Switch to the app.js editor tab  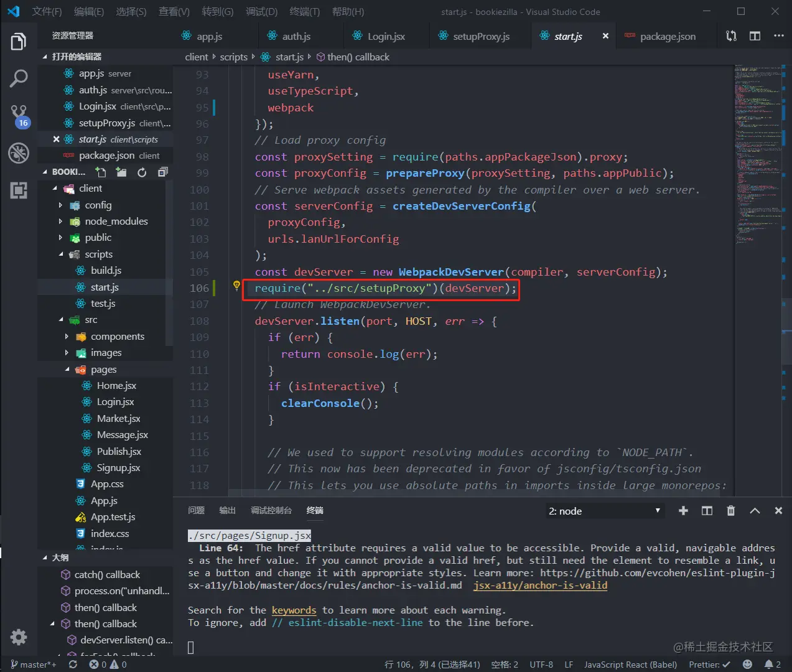pos(210,37)
